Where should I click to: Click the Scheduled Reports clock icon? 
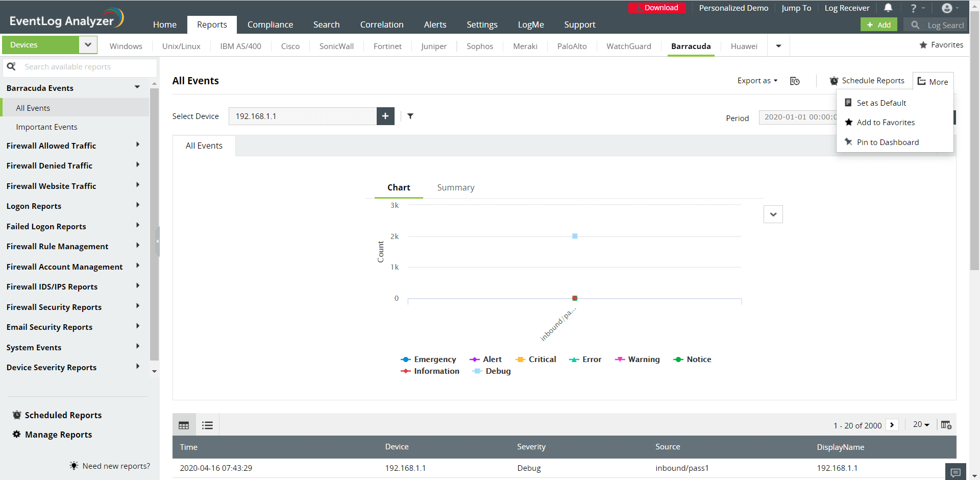pyautogui.click(x=17, y=415)
